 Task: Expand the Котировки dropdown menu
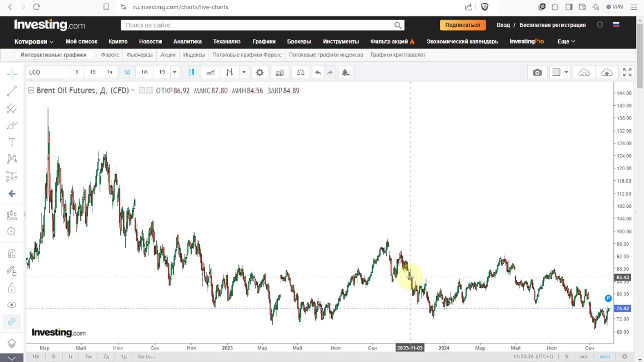[x=34, y=41]
